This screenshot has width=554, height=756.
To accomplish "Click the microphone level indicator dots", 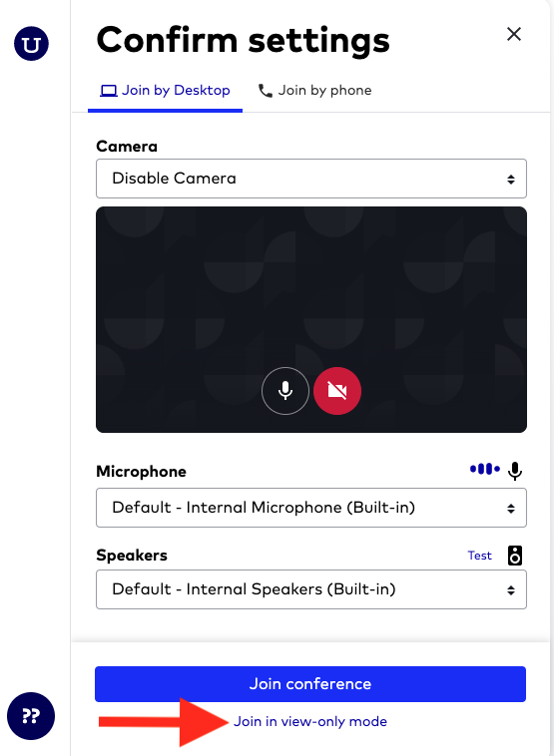I will point(485,469).
